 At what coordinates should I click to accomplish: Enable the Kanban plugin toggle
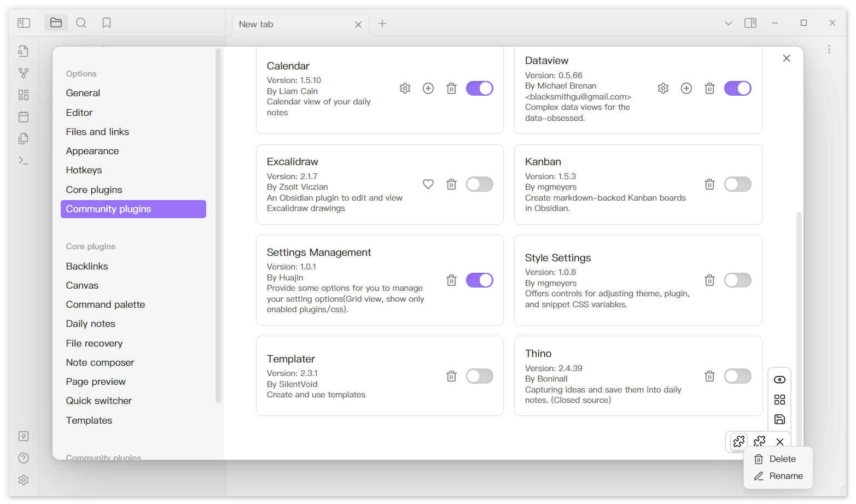click(738, 184)
